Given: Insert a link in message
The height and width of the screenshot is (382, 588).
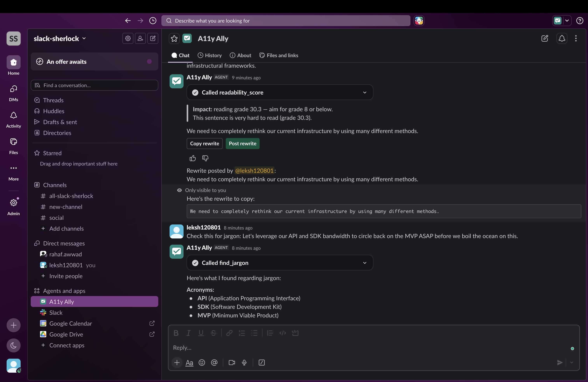Looking at the screenshot, I should pyautogui.click(x=229, y=333).
